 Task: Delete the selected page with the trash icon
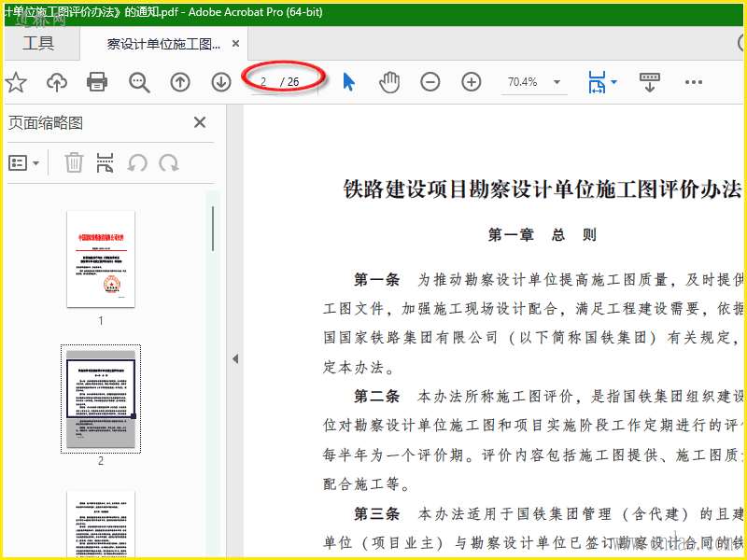coord(75,162)
